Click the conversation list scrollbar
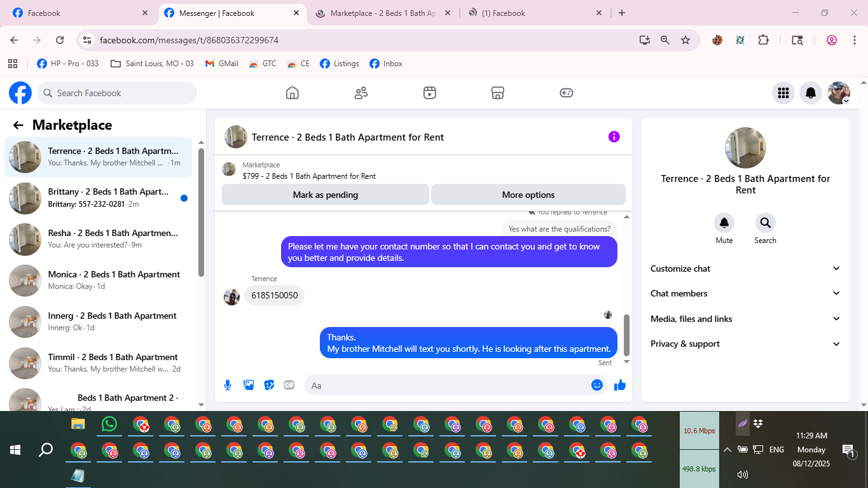The width and height of the screenshot is (868, 488). click(x=201, y=213)
